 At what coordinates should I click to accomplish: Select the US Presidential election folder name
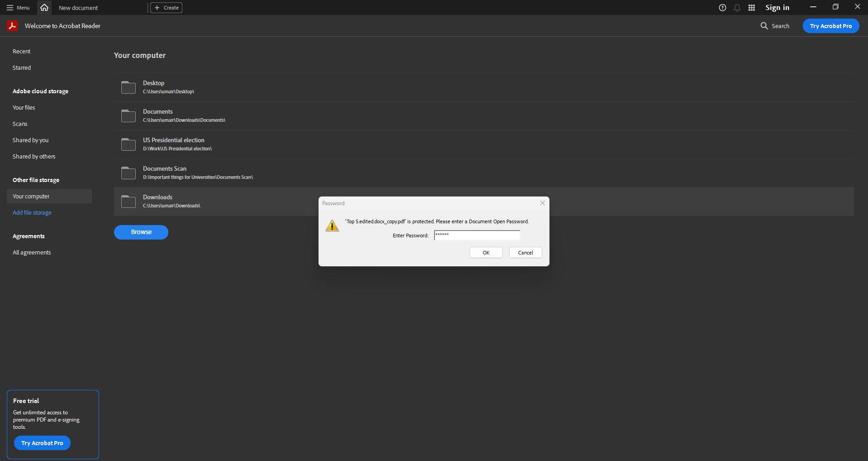tap(174, 140)
